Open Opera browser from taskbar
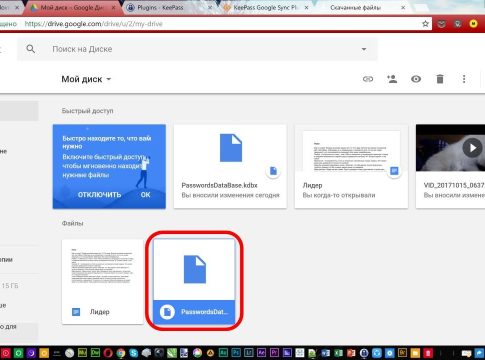 click(108, 353)
